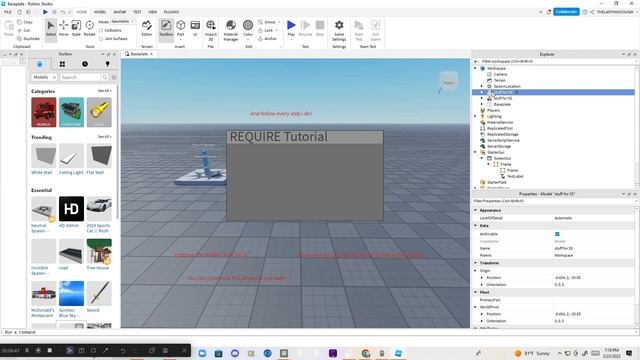This screenshot has width=640, height=360.
Task: Collapse the StarterGui node
Action: (x=476, y=152)
